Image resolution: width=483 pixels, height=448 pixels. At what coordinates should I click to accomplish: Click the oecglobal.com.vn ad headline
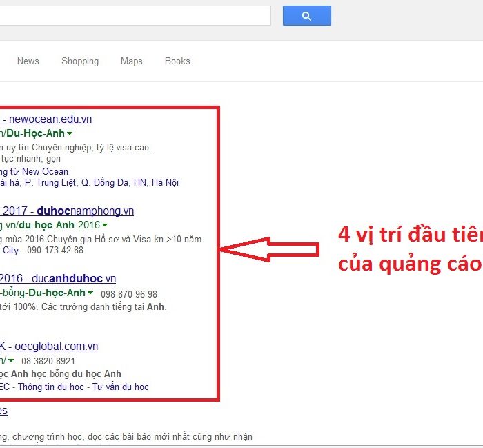click(x=52, y=347)
